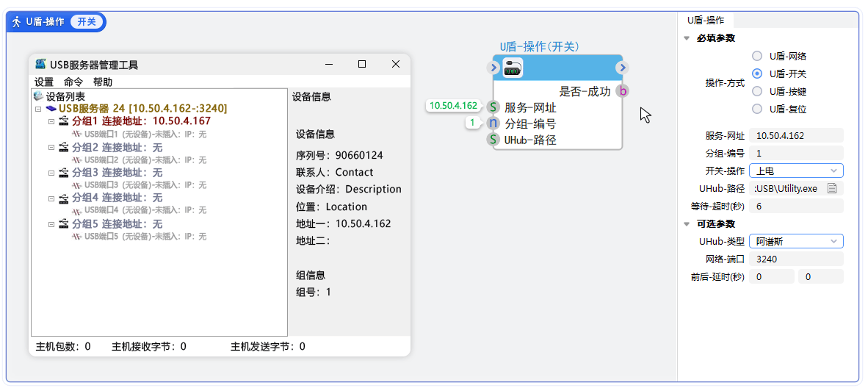
Task: Click the 开关 pill in the title tab
Action: click(87, 22)
